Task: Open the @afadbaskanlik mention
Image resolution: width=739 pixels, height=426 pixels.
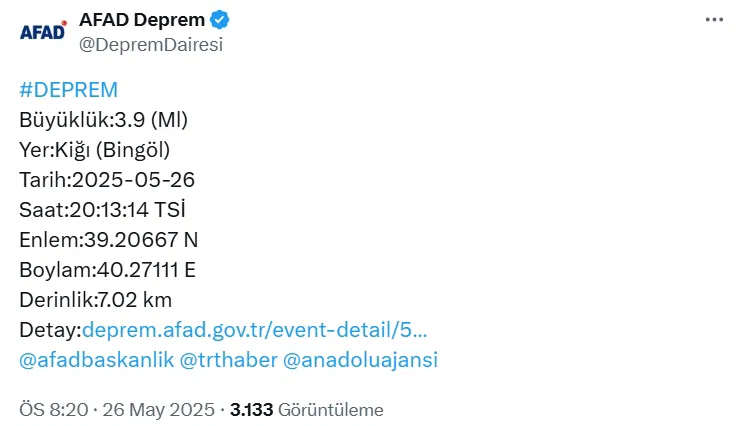Action: click(x=95, y=360)
